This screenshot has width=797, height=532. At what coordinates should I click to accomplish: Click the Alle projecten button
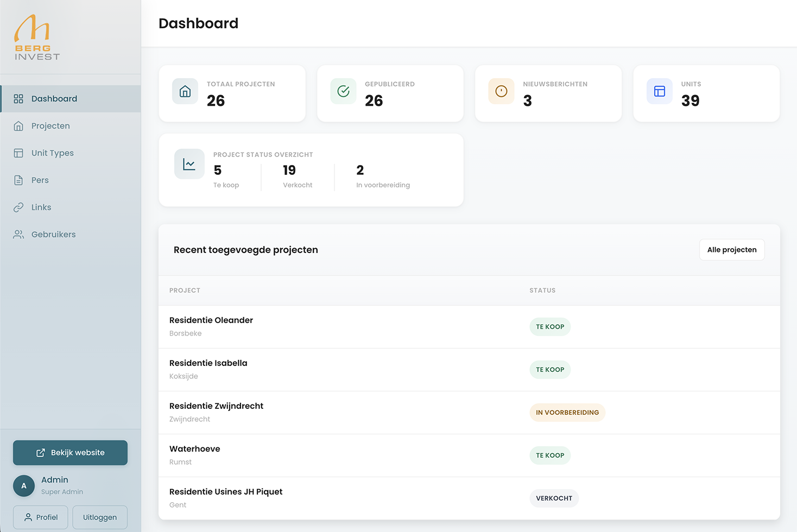coord(732,249)
